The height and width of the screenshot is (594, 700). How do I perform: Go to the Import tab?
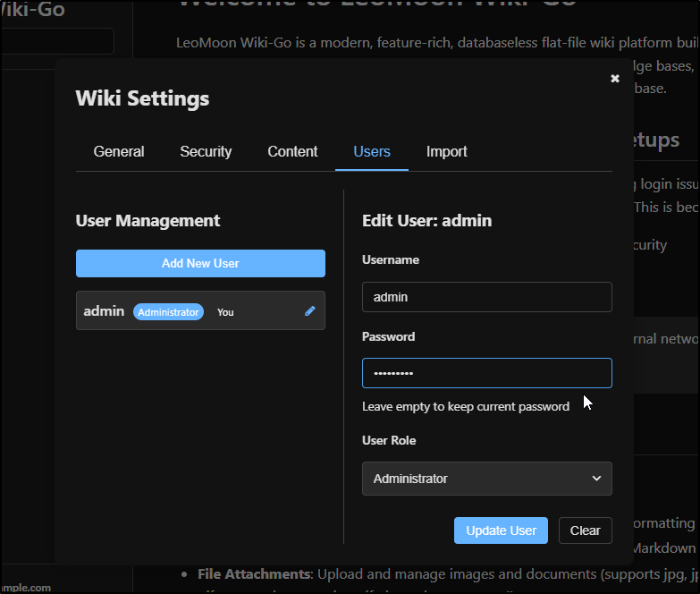pyautogui.click(x=446, y=152)
